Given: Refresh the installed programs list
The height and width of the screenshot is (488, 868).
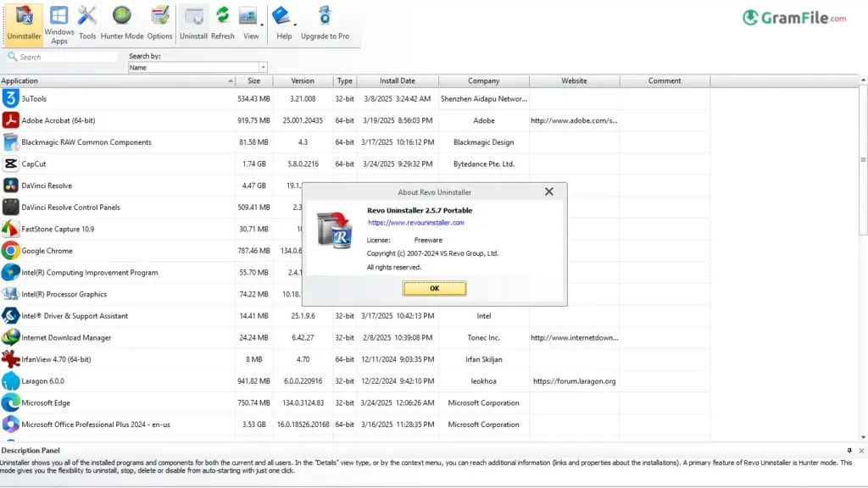Looking at the screenshot, I should click(223, 24).
